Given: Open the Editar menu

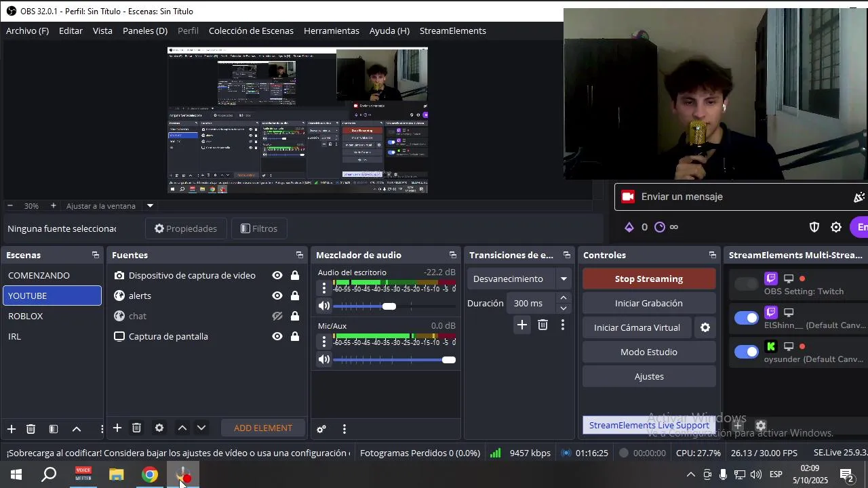Looking at the screenshot, I should pos(71,31).
